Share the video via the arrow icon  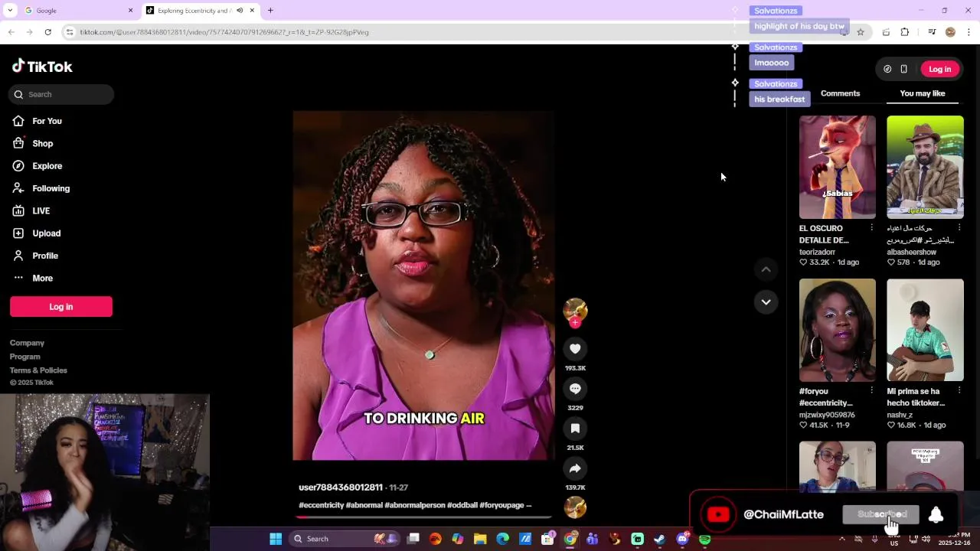575,468
